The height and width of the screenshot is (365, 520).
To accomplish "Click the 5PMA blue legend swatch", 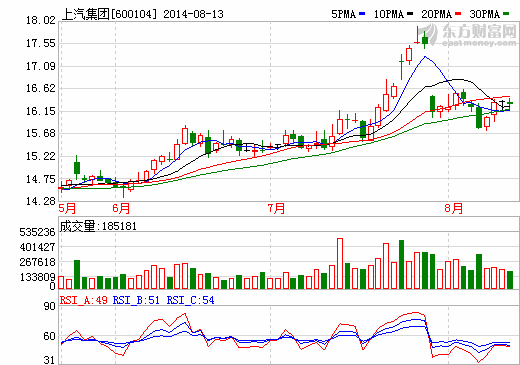I will coord(362,14).
